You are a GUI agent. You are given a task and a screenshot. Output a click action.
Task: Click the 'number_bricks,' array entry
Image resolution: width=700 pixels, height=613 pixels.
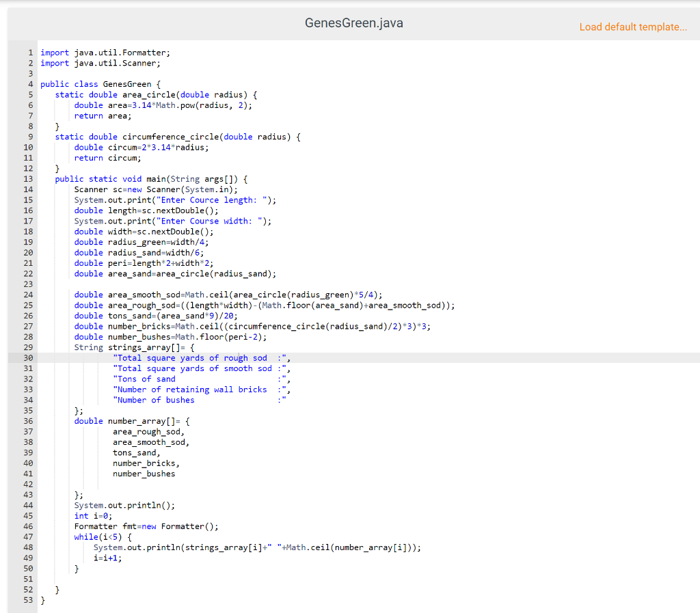[x=146, y=463]
